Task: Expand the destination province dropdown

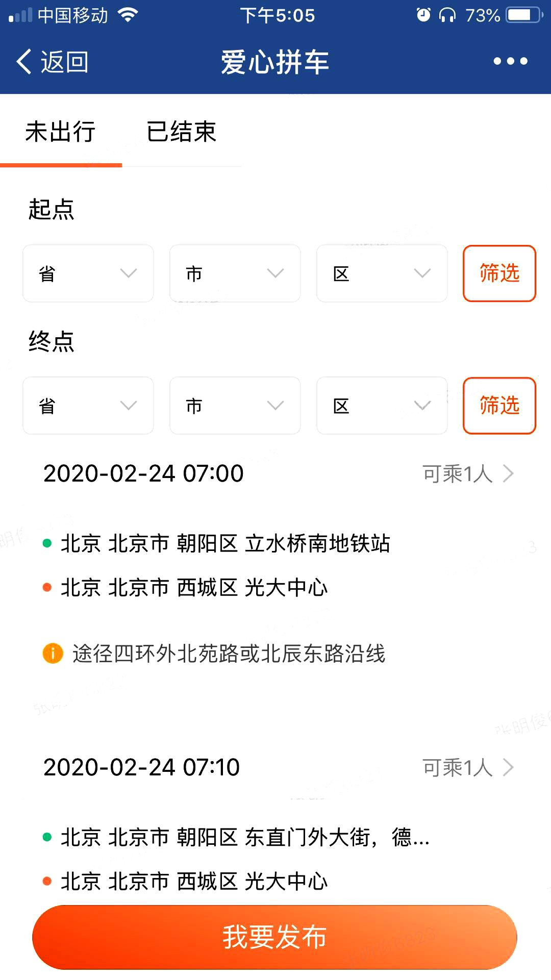Action: [88, 406]
